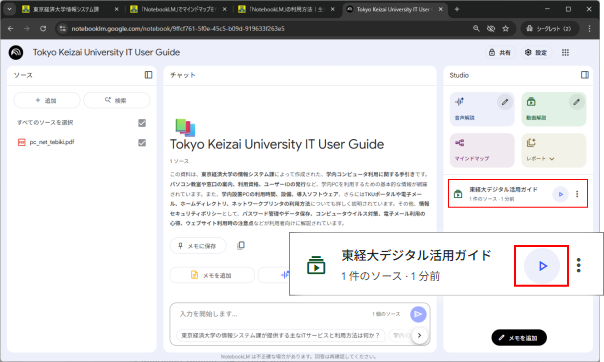Open the pc_net_tebiki.pdf source

(x=52, y=142)
